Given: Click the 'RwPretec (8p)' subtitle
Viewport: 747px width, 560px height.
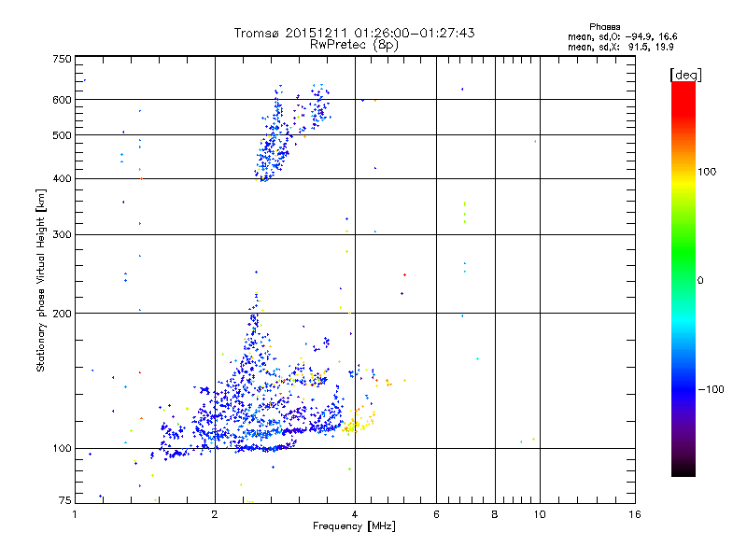Looking at the screenshot, I should click(x=354, y=45).
